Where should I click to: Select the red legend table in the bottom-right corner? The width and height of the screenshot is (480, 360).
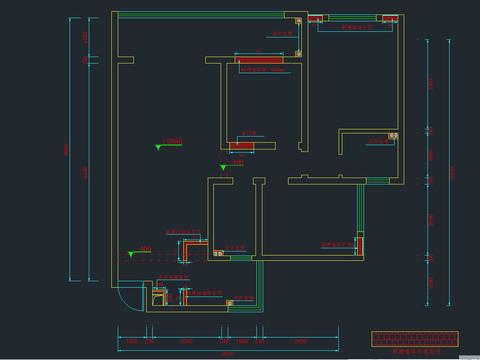(415, 339)
